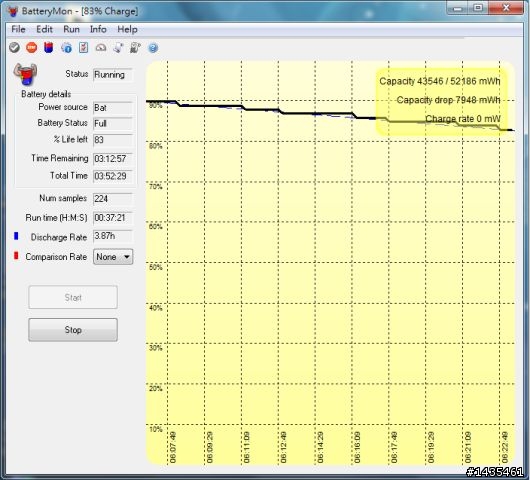Open the Info menu
This screenshot has height=480, width=530.
[x=98, y=29]
